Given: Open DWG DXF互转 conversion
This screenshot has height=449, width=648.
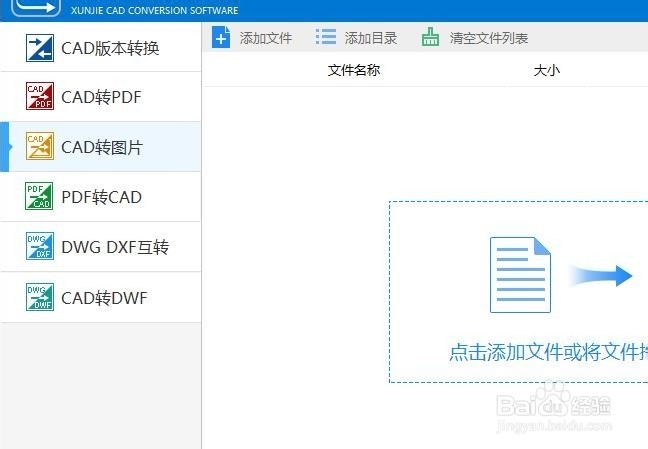Looking at the screenshot, I should 115,247.
